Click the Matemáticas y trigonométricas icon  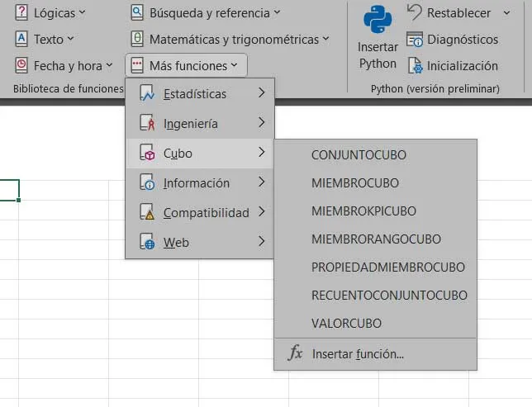pos(137,39)
